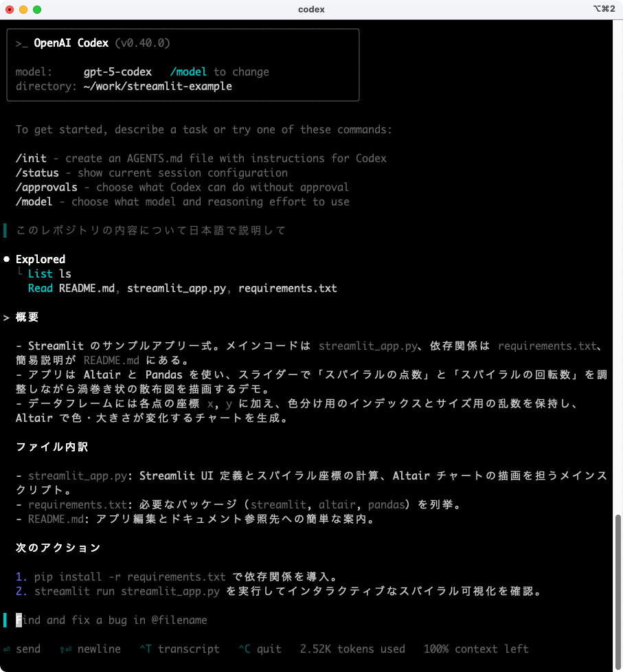Click the '/model - choose what model' command line
This screenshot has height=672, width=623.
[x=182, y=202]
